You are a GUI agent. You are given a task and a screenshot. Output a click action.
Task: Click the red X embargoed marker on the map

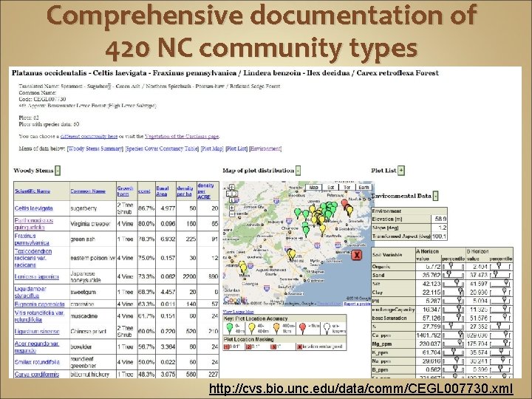pyautogui.click(x=356, y=255)
